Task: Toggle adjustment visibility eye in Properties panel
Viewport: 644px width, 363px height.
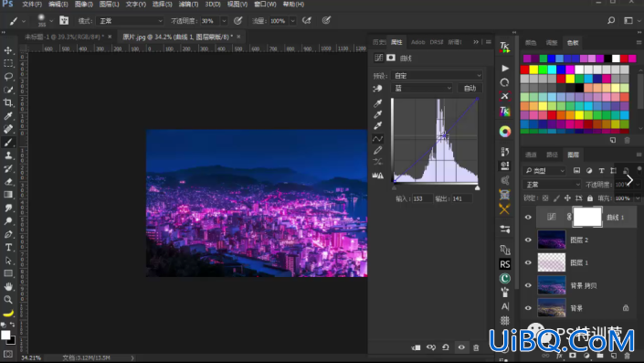Action: 461,347
